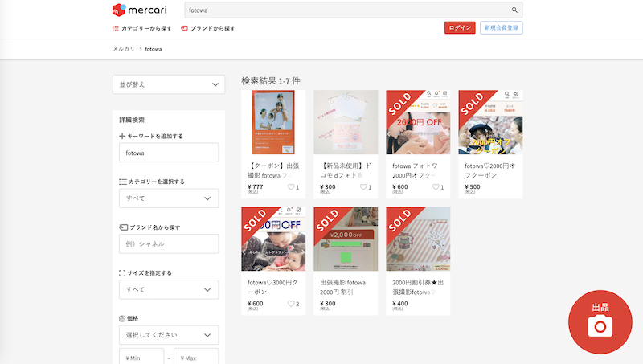Click the mercari logo
The height and width of the screenshot is (364, 643).
point(139,10)
